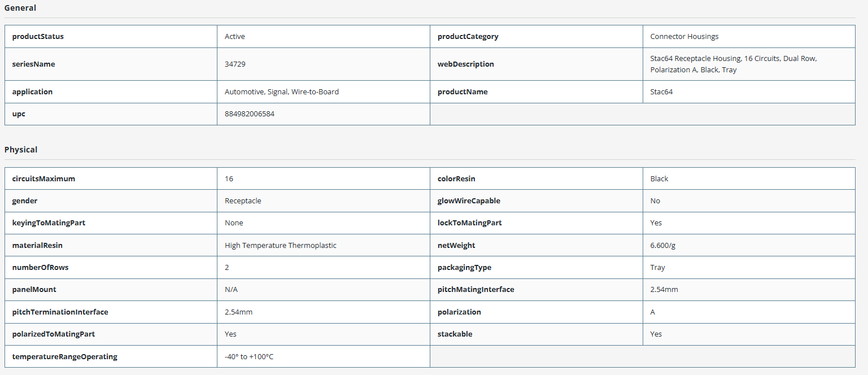
Task: Select polarization value A
Action: [652, 312]
